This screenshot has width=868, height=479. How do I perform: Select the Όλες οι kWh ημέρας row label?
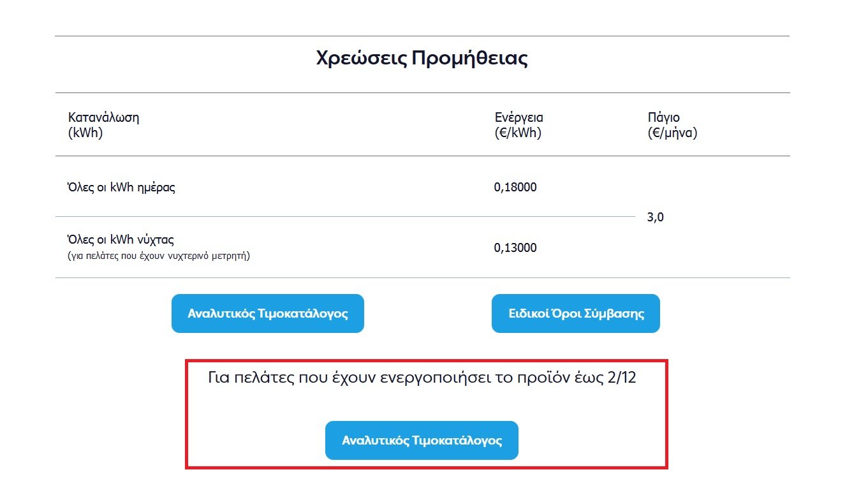coord(121,188)
